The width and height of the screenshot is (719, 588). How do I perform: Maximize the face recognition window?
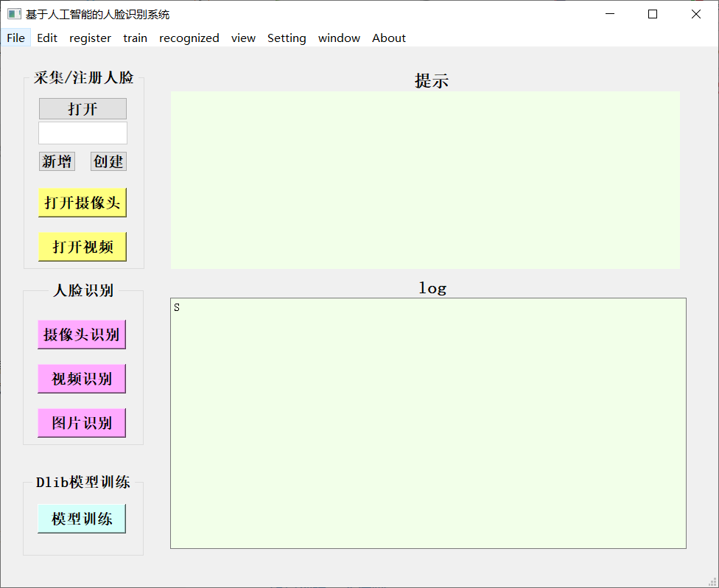click(x=653, y=14)
